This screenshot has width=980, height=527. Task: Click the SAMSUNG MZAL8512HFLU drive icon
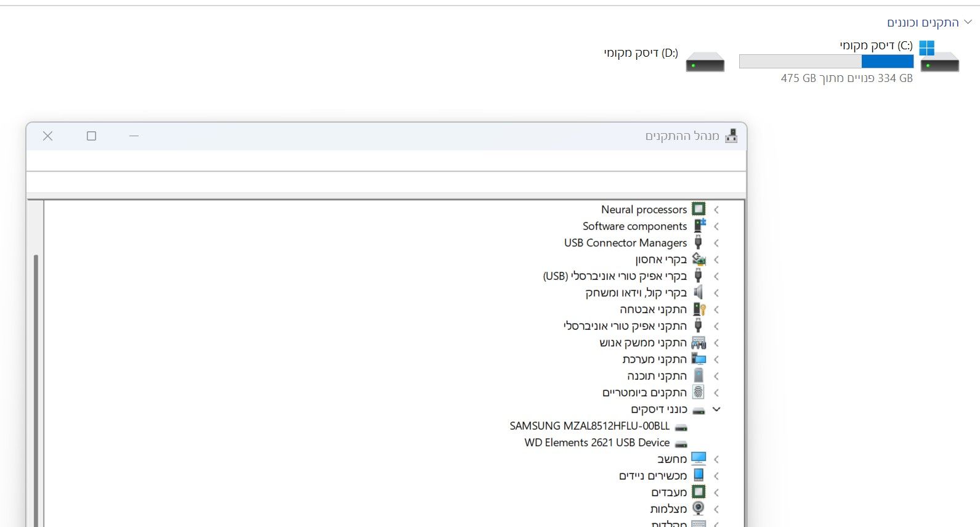(681, 427)
